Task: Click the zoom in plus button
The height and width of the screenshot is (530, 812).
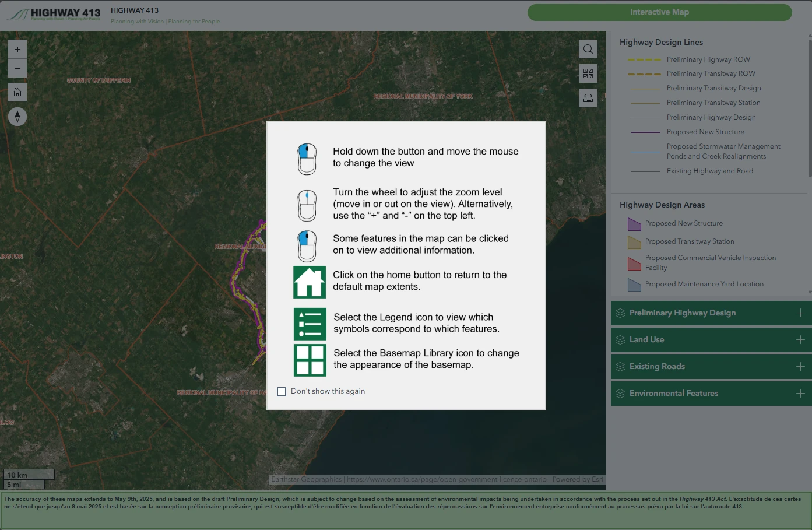Action: point(17,50)
